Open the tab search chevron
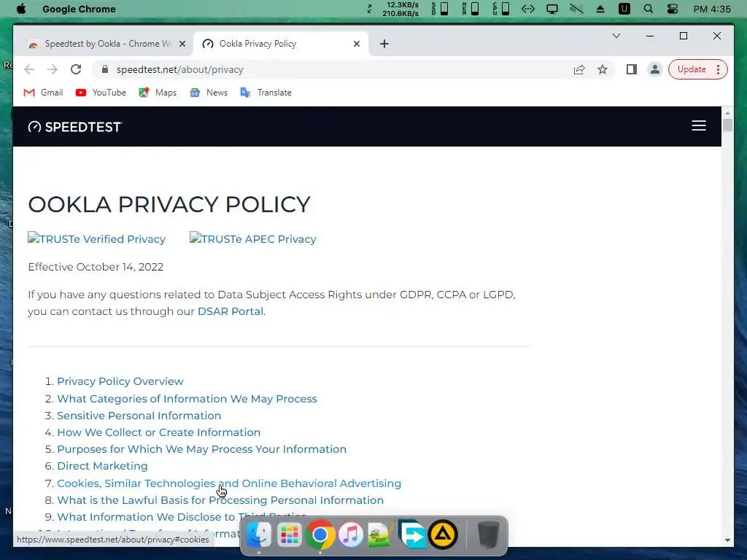 pos(616,36)
